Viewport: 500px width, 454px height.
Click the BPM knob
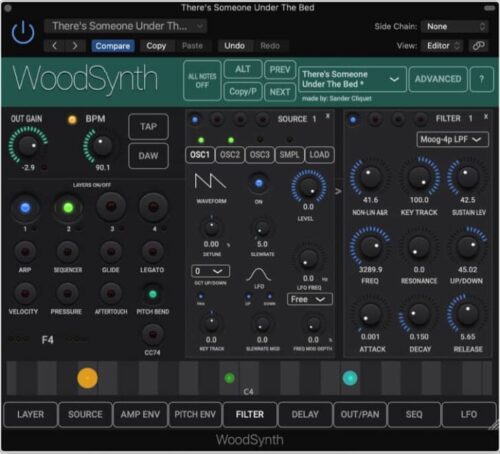(x=102, y=146)
